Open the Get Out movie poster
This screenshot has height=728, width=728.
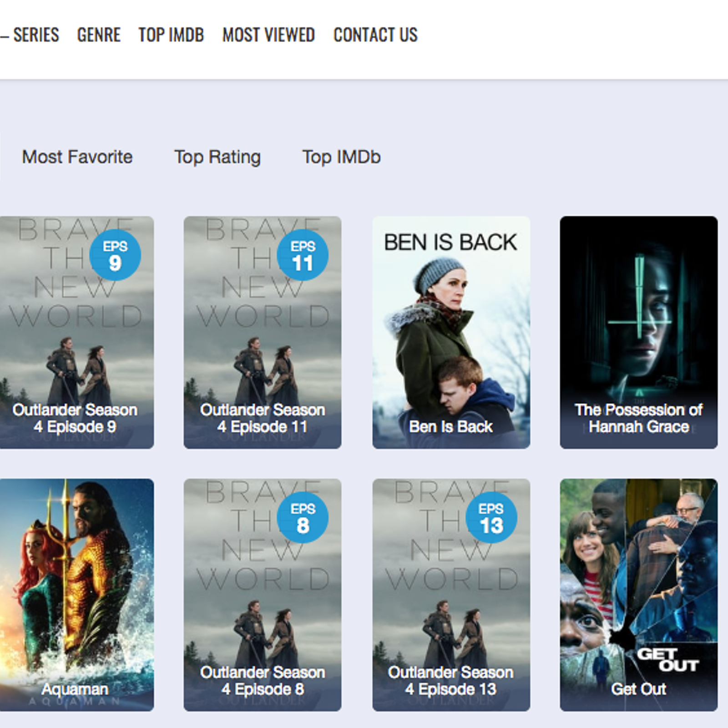[639, 595]
